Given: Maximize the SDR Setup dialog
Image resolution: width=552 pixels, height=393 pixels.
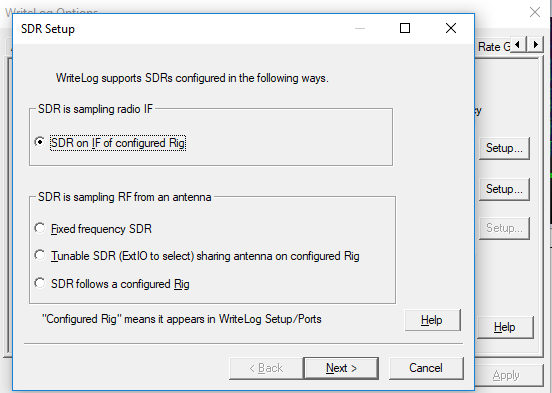Looking at the screenshot, I should tap(405, 28).
